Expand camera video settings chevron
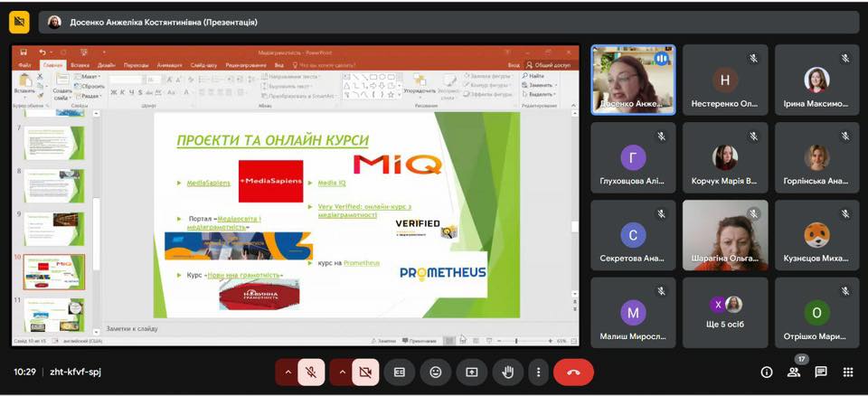 [x=342, y=372]
